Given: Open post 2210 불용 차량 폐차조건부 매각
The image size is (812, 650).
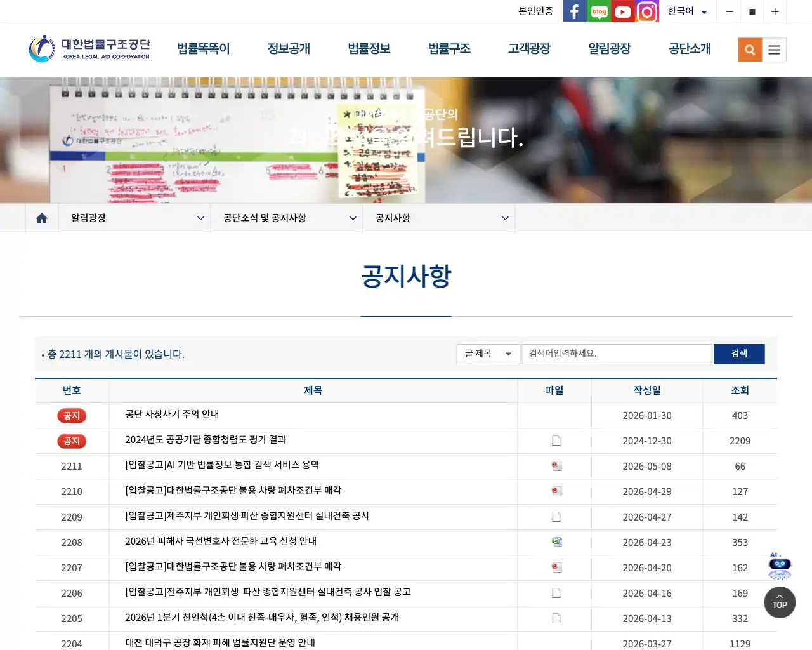Looking at the screenshot, I should [x=233, y=491].
